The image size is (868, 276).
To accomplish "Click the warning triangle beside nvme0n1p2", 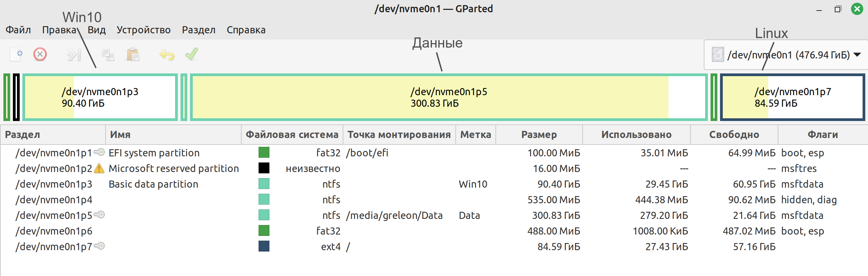I will [x=99, y=168].
